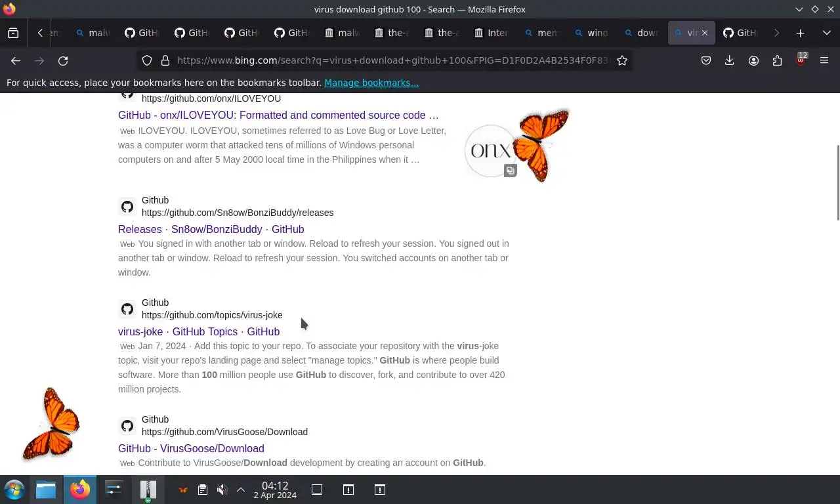Switch to the 'mem' search tab
The image size is (840, 504).
(x=542, y=33)
